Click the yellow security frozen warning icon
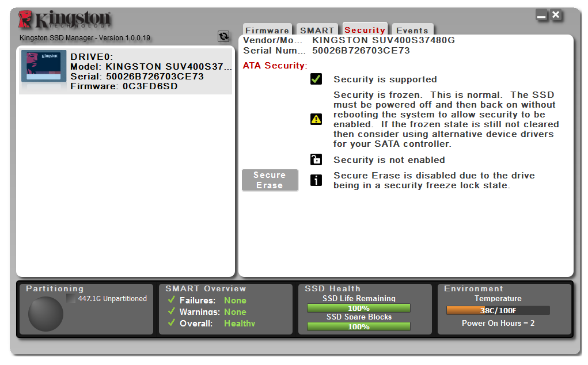The width and height of the screenshot is (588, 365). 316,119
